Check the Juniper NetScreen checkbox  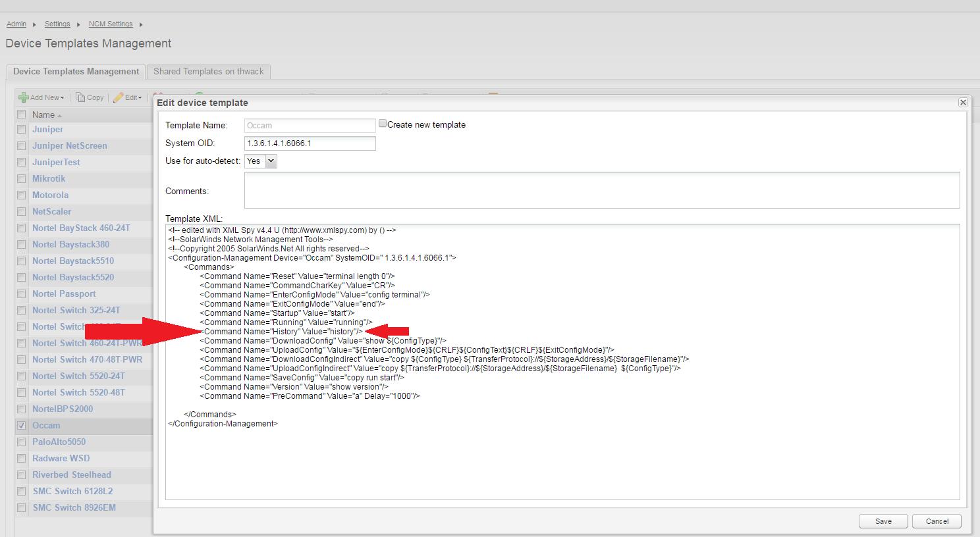[x=22, y=146]
